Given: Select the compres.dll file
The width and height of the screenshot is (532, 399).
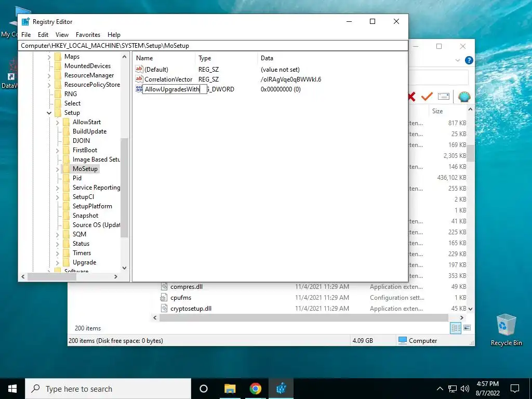Looking at the screenshot, I should [187, 287].
